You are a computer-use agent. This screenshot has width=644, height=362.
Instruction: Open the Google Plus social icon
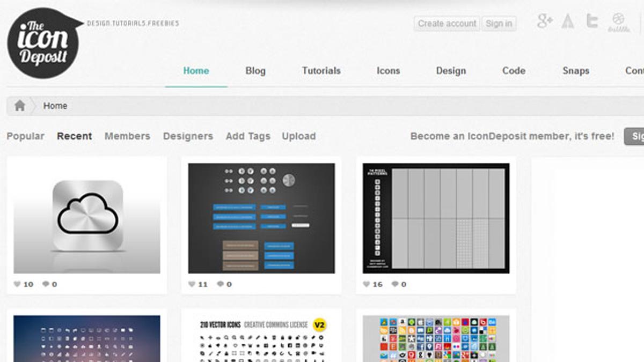click(545, 21)
